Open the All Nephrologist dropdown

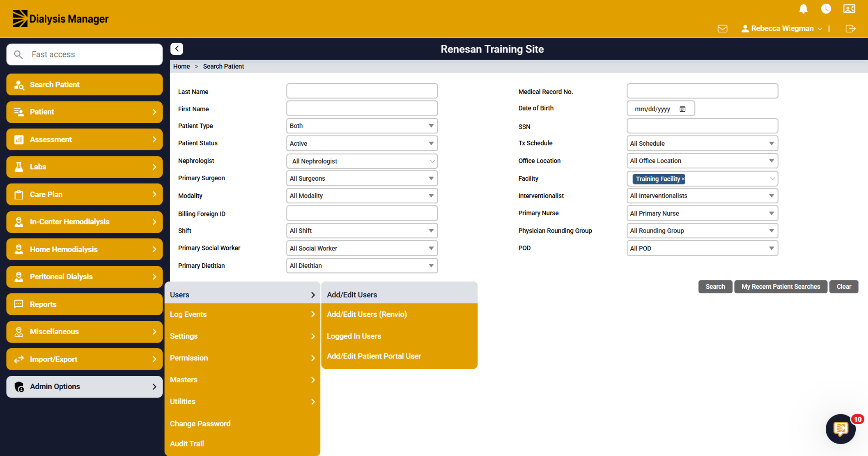point(362,161)
